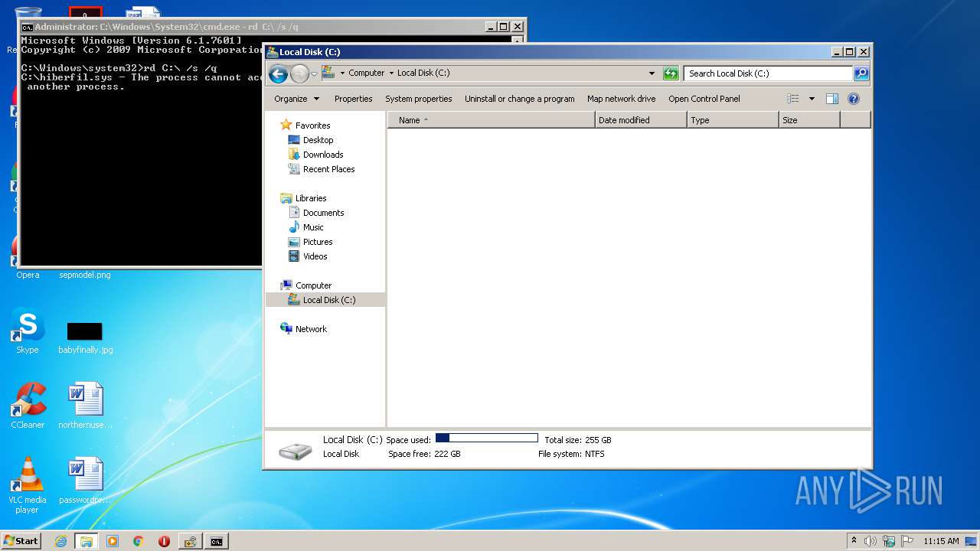Open Desktop under Favorites
980x551 pixels.
tap(311, 140)
